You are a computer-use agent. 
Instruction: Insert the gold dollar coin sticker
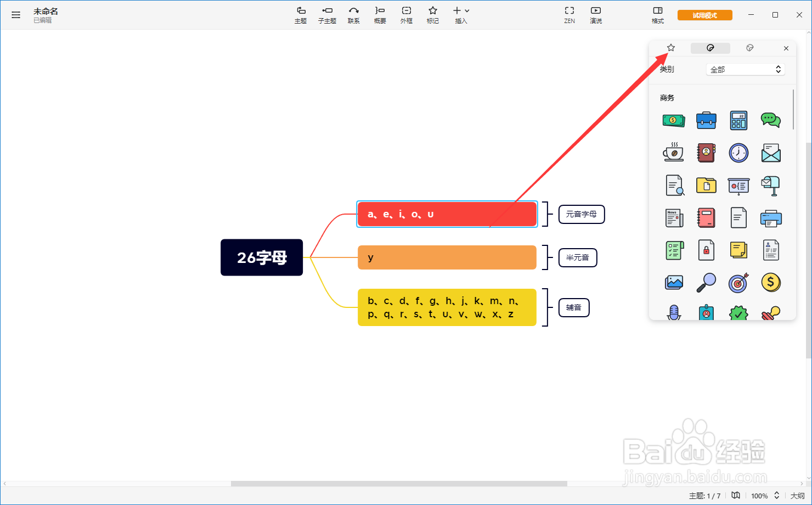pos(771,283)
